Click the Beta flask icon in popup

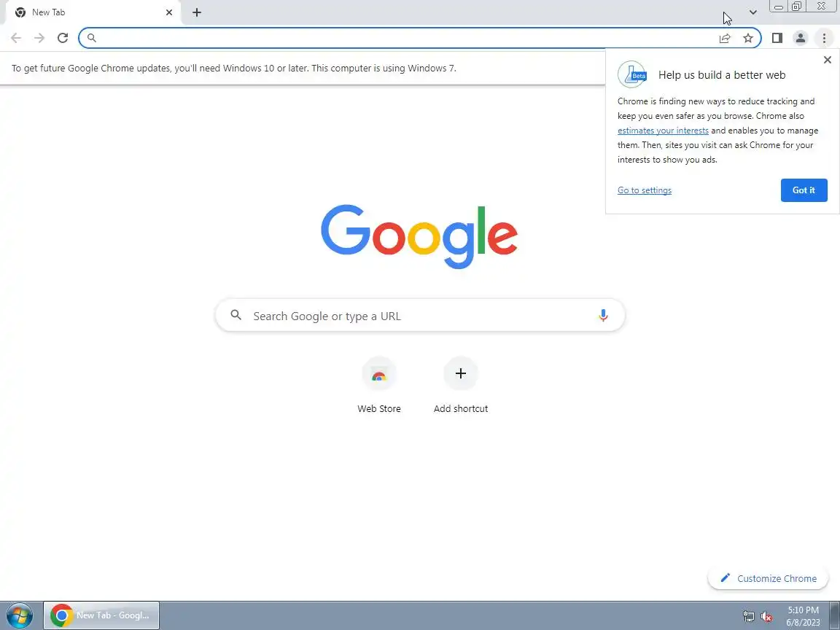pos(632,74)
